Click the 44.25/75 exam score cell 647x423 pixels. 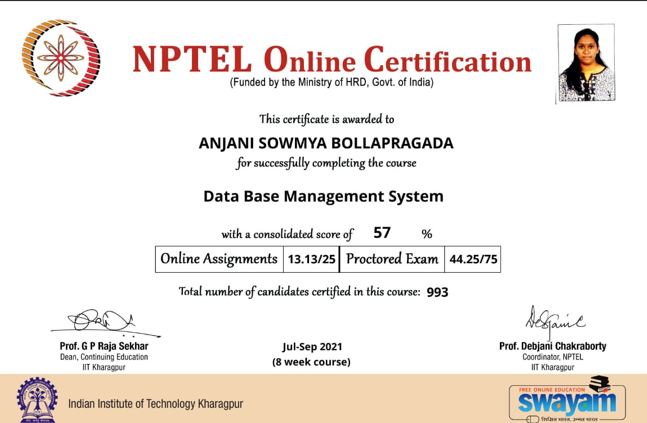[472, 259]
